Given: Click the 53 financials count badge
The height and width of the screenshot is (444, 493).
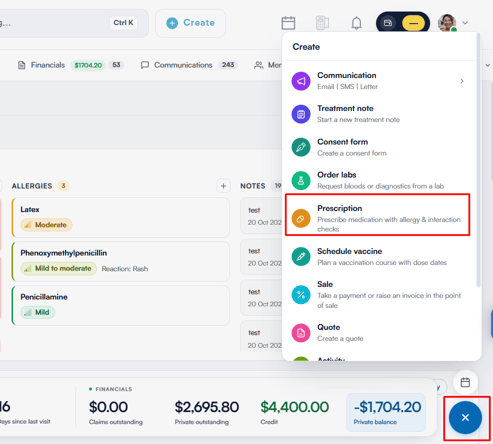Looking at the screenshot, I should (x=116, y=65).
